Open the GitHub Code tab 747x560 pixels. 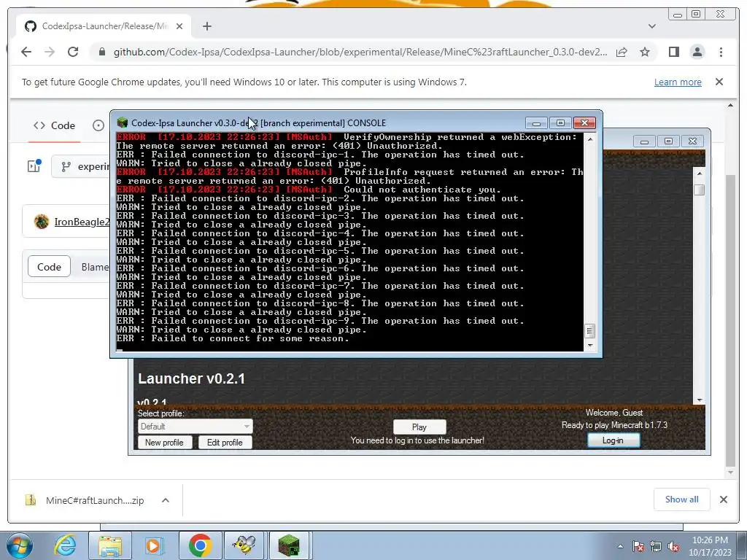[x=54, y=125]
